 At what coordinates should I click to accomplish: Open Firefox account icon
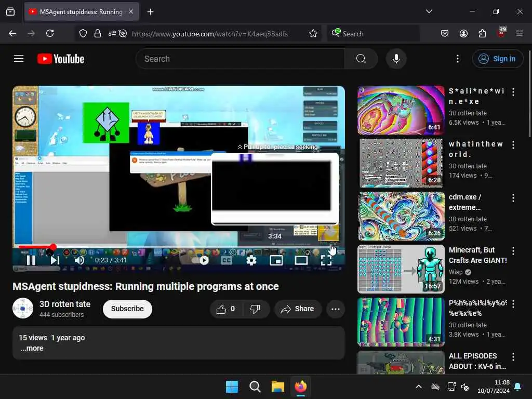tap(463, 33)
